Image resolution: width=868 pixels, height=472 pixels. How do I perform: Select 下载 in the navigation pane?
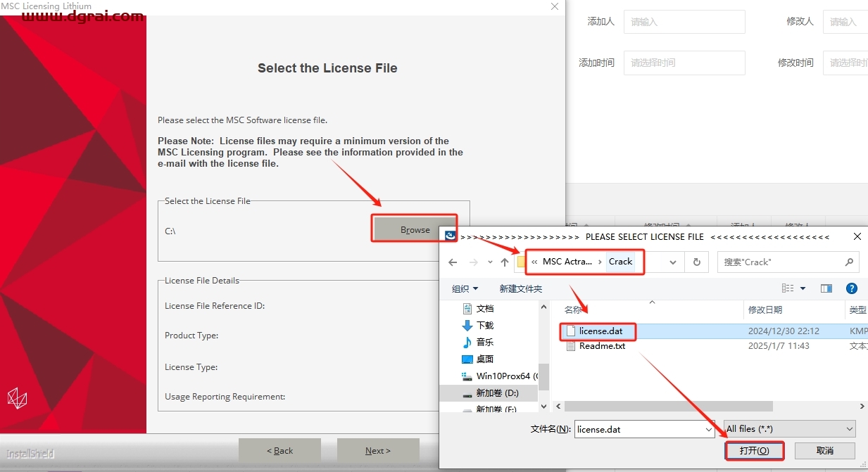click(x=485, y=325)
